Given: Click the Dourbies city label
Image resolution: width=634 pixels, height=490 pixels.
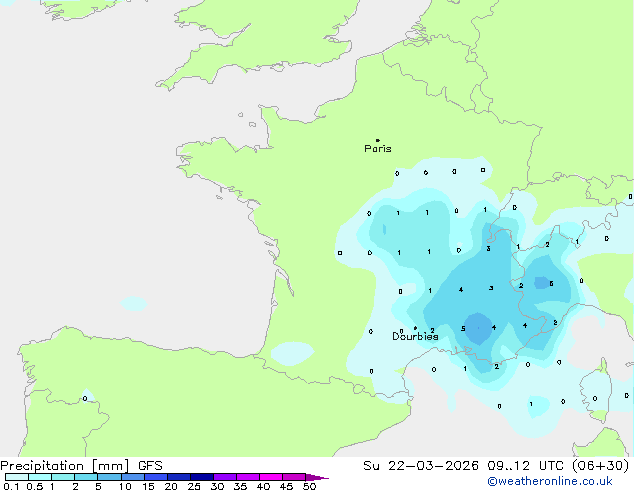Looking at the screenshot, I should [x=415, y=336].
